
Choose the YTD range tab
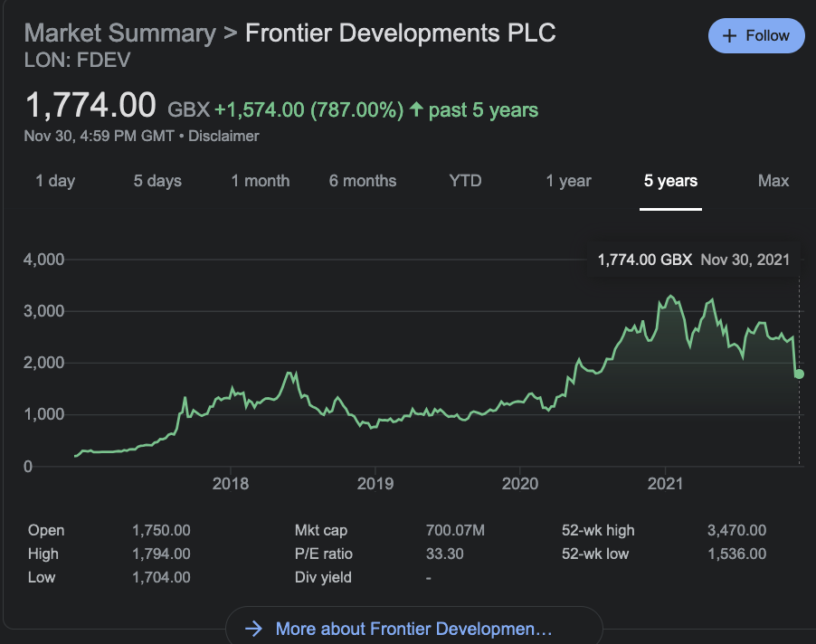(465, 181)
